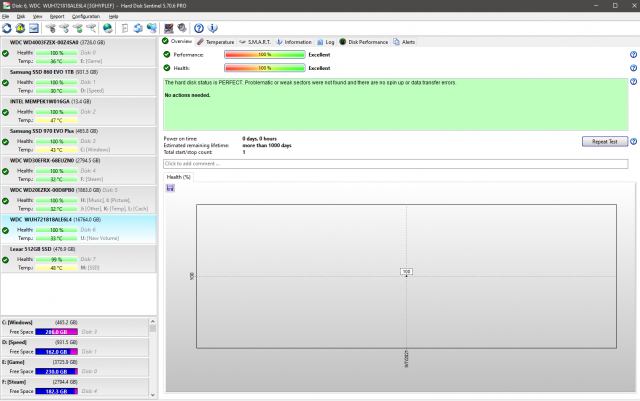Open the Report menu

coord(57,17)
